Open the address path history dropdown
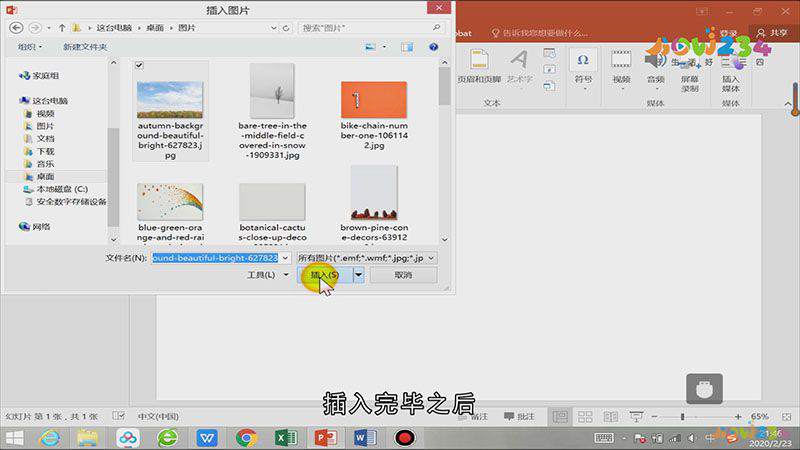 pos(274,28)
